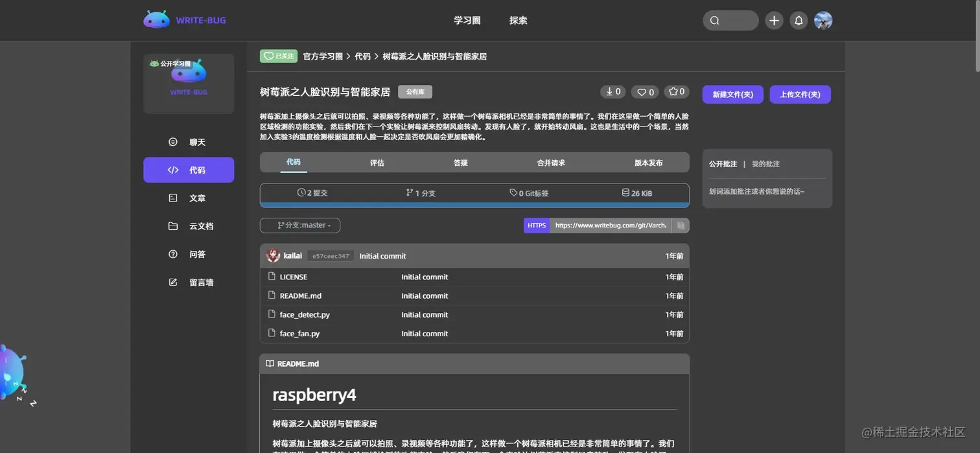Screen dimensions: 980x453
Task: Copy the clone URL with clipboard icon
Action: coord(681,226)
